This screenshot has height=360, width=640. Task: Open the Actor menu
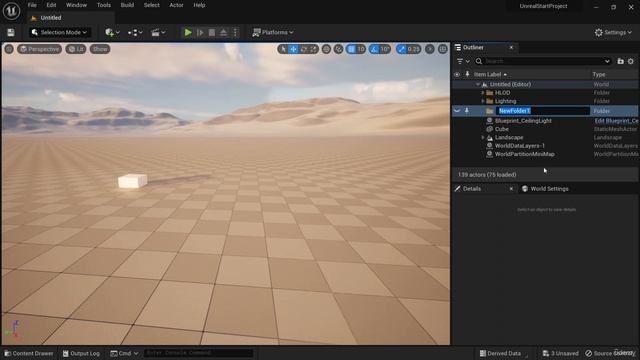pyautogui.click(x=176, y=5)
